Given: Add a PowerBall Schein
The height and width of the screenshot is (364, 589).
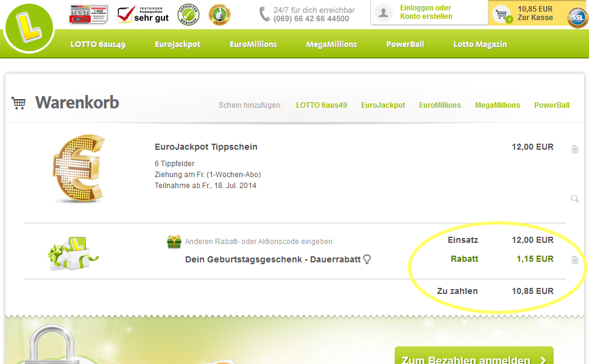Looking at the screenshot, I should pos(552,105).
